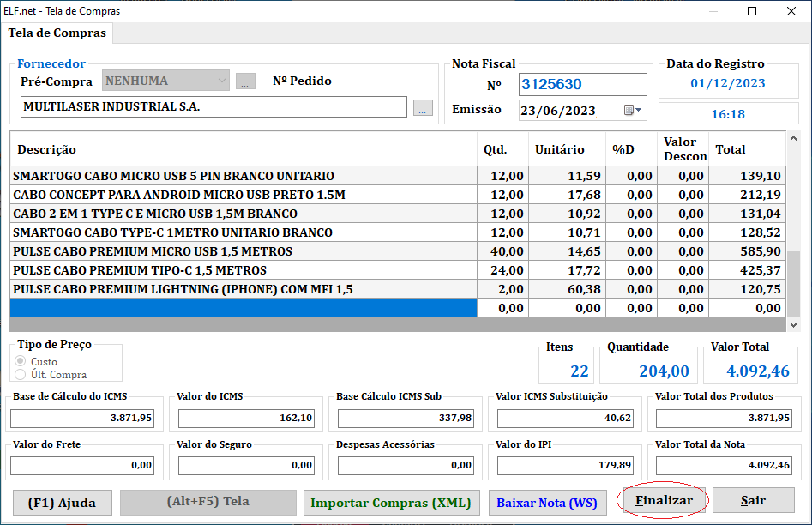Click unit price cell 11,59

[x=567, y=176]
